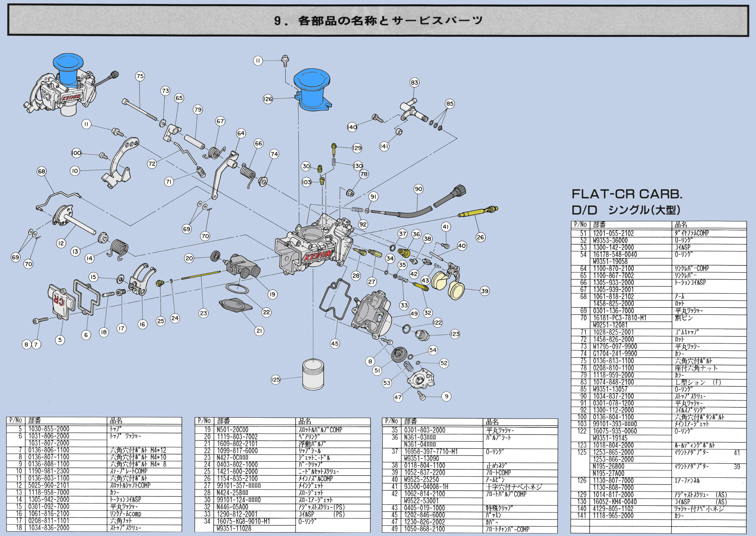This screenshot has height=536, width=756.
Task: Select callout 26 for the main nozzle
Action: tap(481, 237)
